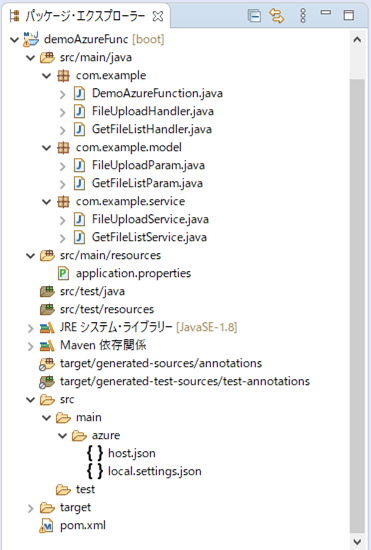Select host.json file name
Image resolution: width=371 pixels, height=550 pixels.
131,453
